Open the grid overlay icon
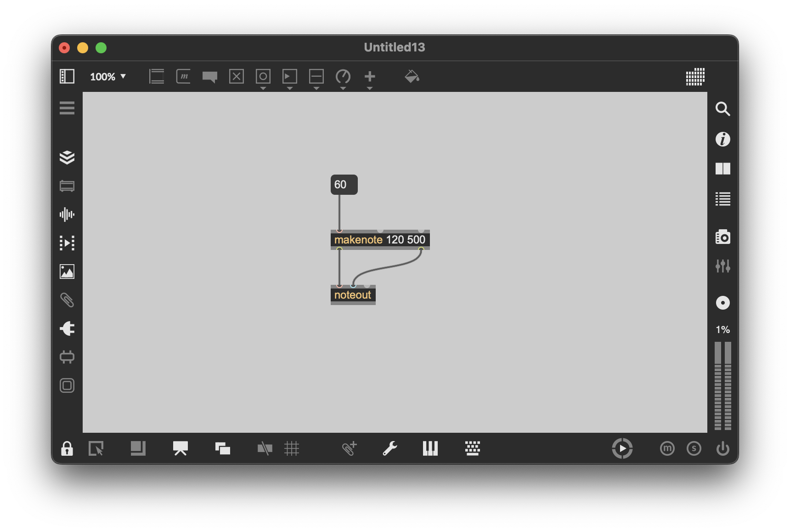790x532 pixels. tap(293, 449)
